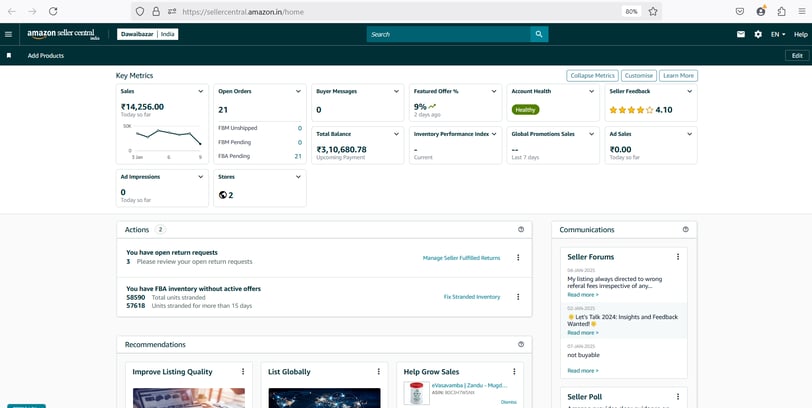The image size is (812, 408).
Task: Open the Firefox account avatar icon
Action: [761, 11]
